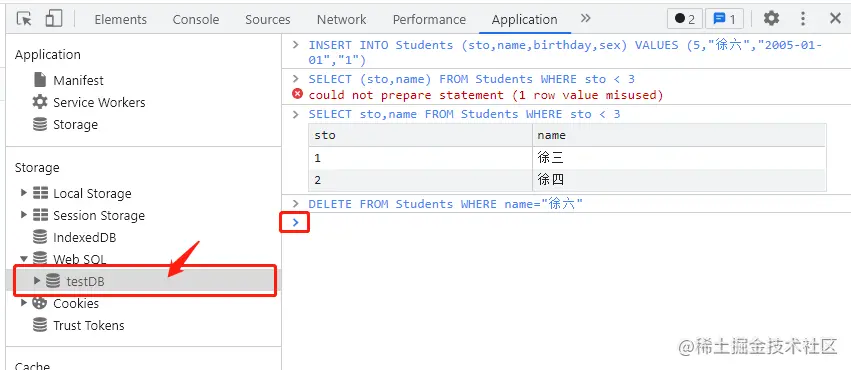Click the DELETE FROM Students query line
The width and height of the screenshot is (851, 370).
coord(446,204)
